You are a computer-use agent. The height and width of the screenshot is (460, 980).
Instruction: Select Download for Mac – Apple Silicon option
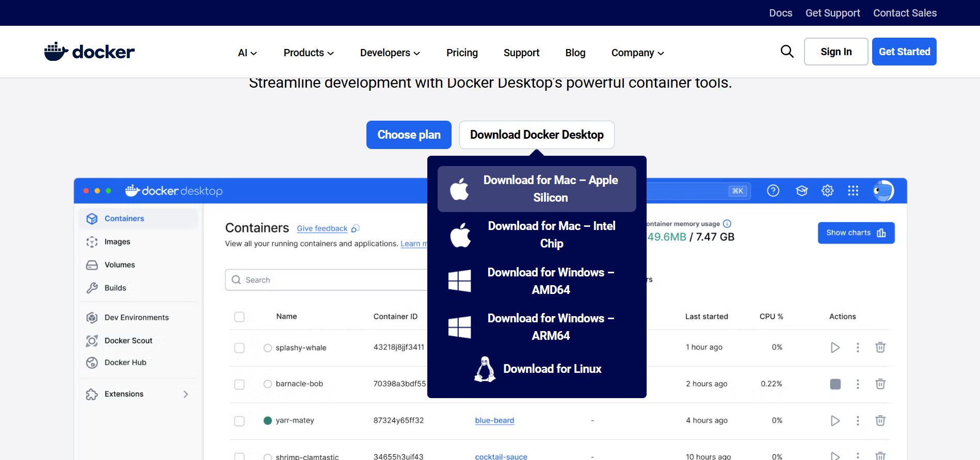click(537, 189)
